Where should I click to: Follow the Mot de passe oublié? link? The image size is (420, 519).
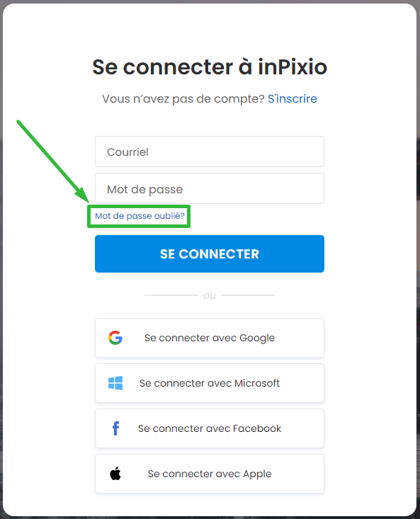click(x=140, y=216)
